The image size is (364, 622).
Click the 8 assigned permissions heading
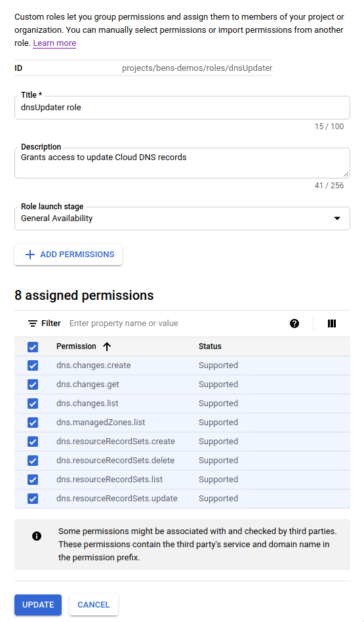click(84, 295)
